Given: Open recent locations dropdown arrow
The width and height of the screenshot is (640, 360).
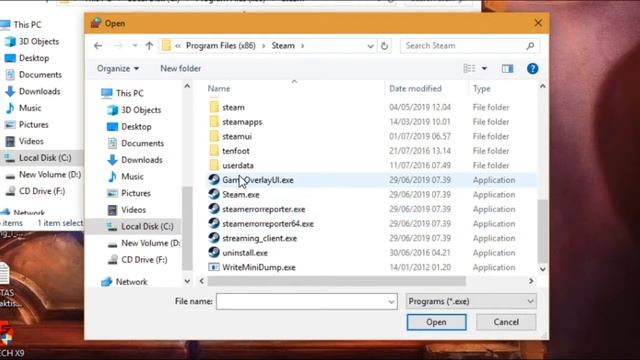Looking at the screenshot, I should pos(135,46).
